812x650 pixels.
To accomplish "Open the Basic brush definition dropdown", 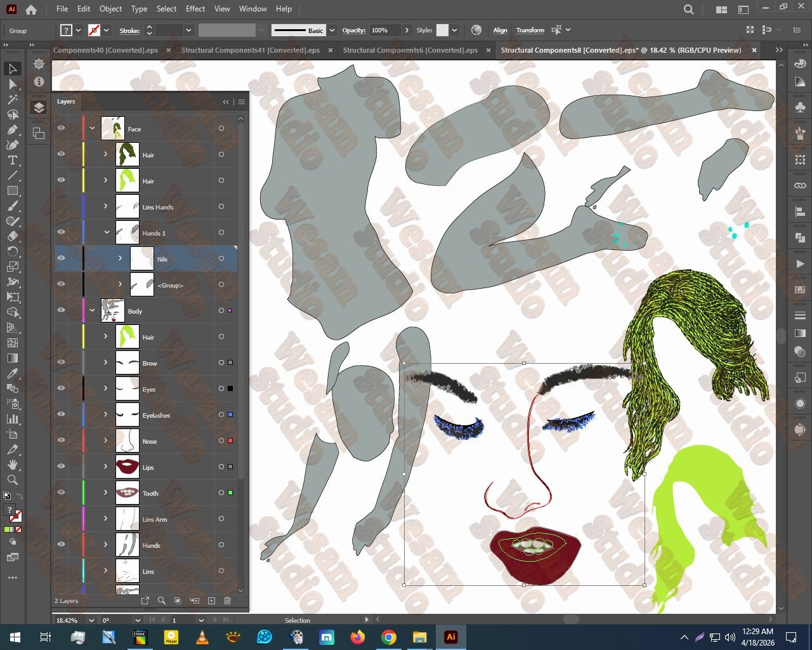I will click(x=332, y=30).
